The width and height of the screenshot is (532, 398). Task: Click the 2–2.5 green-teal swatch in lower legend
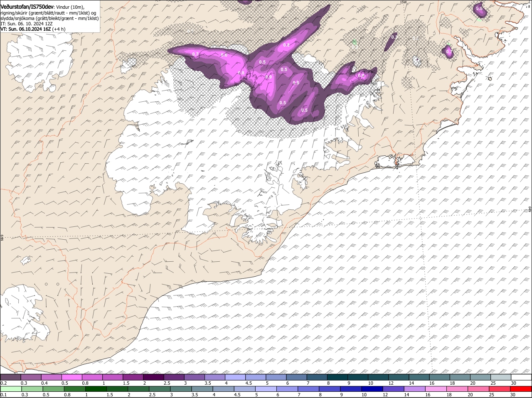[x=139, y=389]
